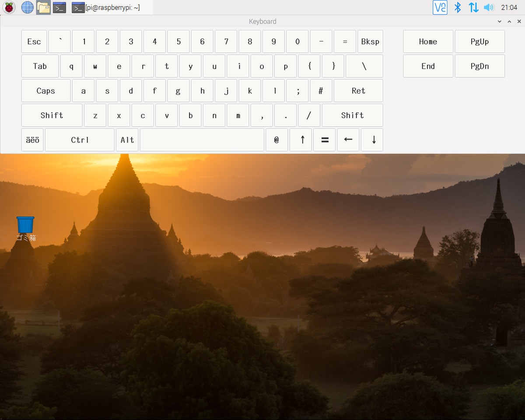525x420 pixels.
Task: Tap the backtick key
Action: click(59, 42)
